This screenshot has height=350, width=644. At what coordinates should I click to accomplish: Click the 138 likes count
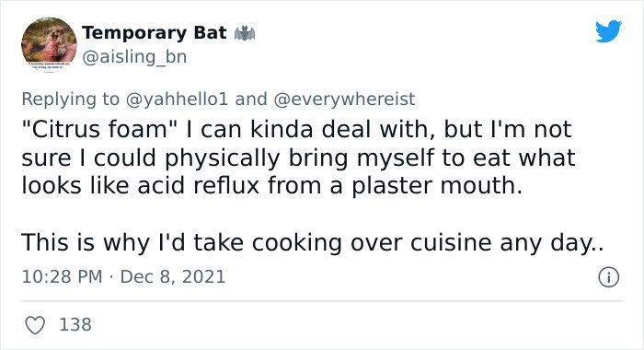click(75, 324)
